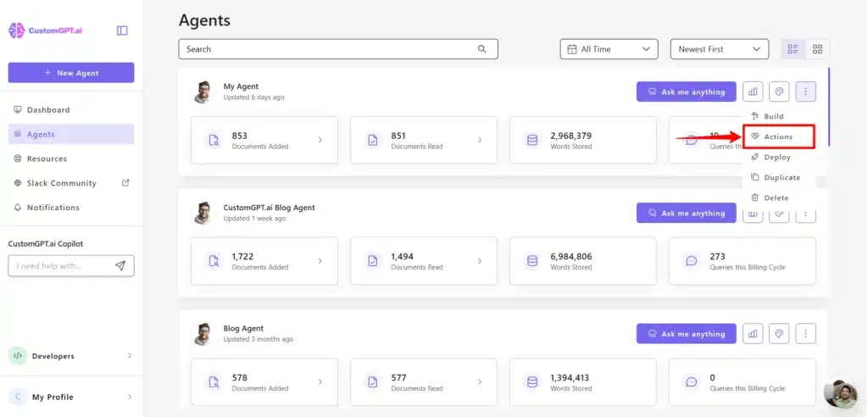This screenshot has height=417, width=868.
Task: Open palette customize icon for Blog Agent
Action: (780, 334)
